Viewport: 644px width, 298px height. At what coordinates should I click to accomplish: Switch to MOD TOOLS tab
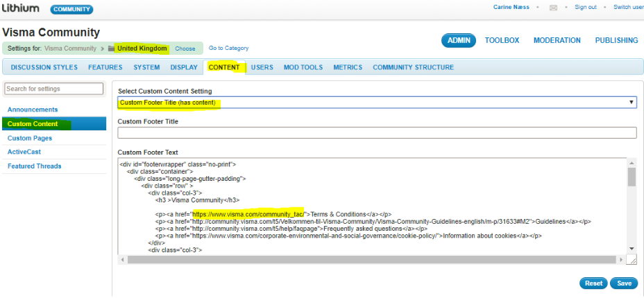point(303,67)
